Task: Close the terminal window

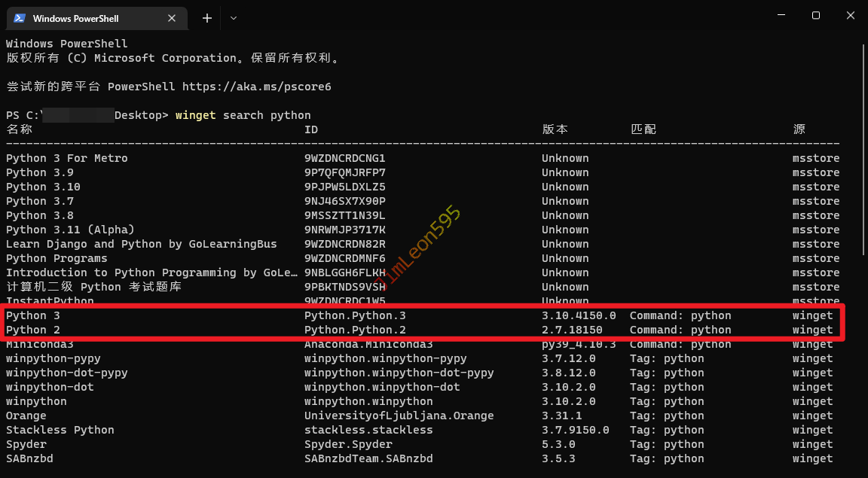Action: (x=851, y=16)
